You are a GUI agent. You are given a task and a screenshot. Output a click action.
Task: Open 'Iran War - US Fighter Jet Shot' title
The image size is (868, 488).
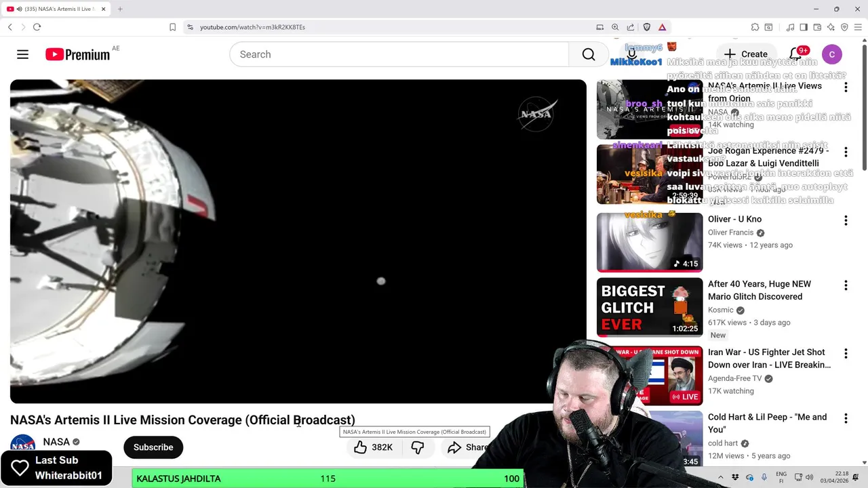click(x=769, y=359)
